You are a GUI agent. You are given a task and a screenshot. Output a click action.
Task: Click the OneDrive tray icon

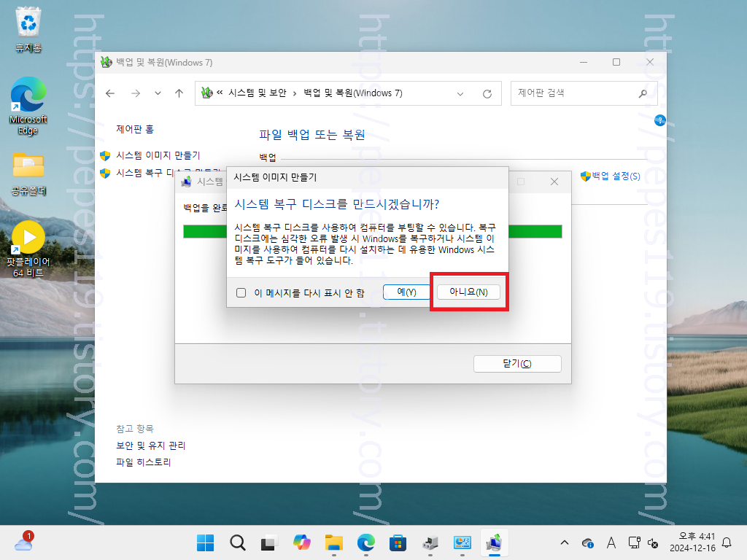588,542
